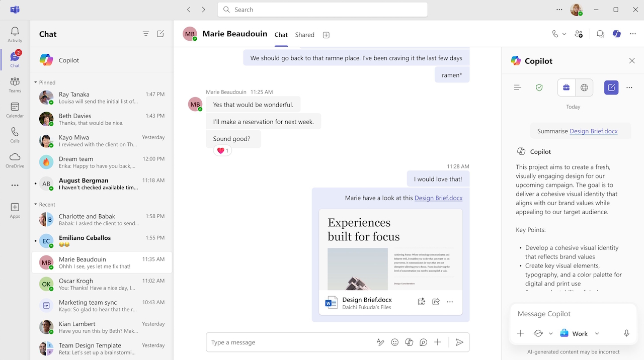The width and height of the screenshot is (644, 360).
Task: Open Copilot in chat list
Action: (x=101, y=60)
